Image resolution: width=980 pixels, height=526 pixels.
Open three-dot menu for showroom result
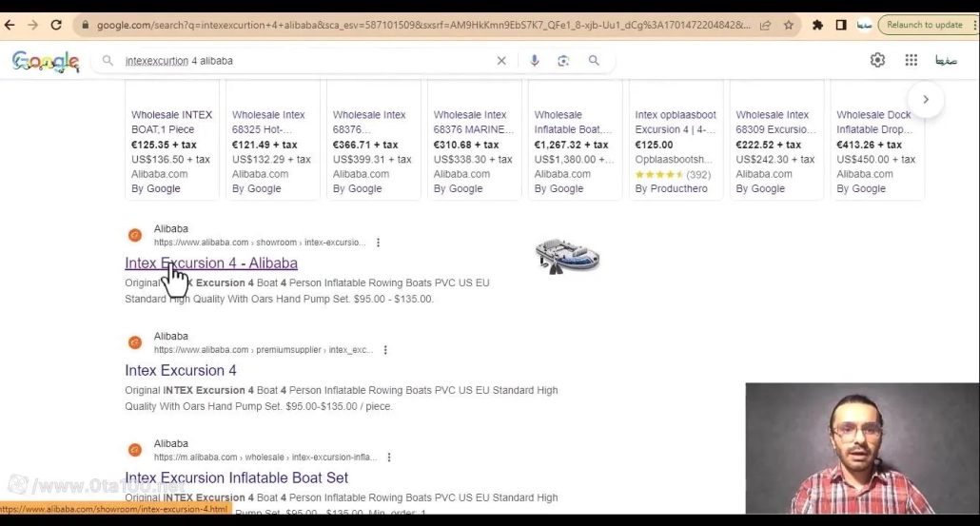point(378,243)
